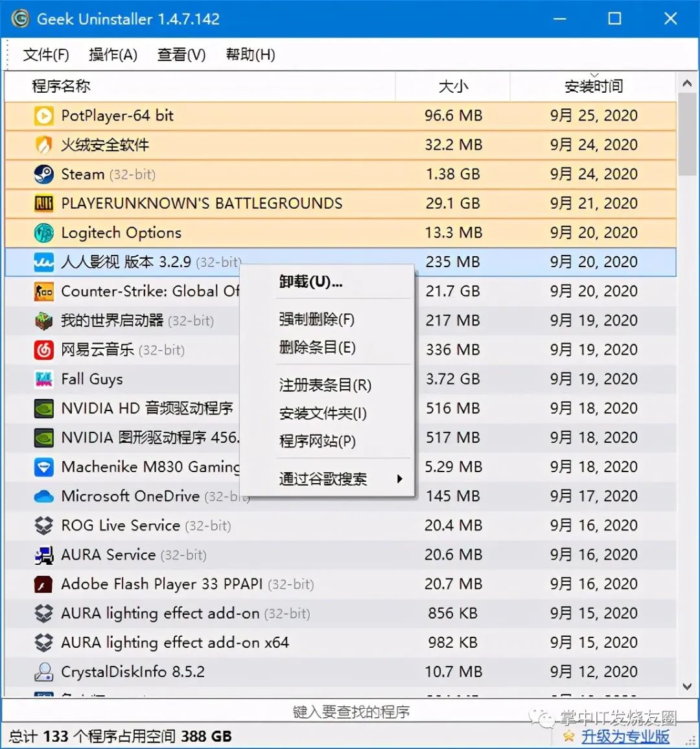Image resolution: width=700 pixels, height=749 pixels.
Task: Expand the 通过谷歌搜索 submenu
Action: point(327,479)
